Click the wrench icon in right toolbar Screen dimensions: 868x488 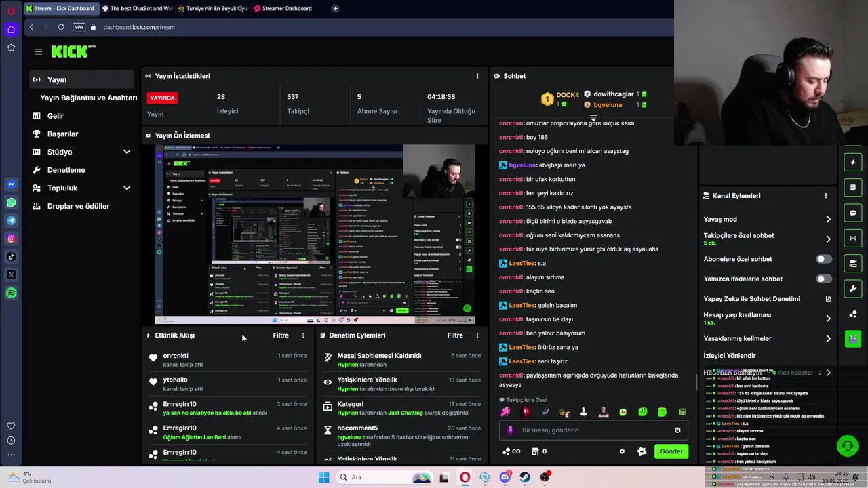(x=853, y=289)
